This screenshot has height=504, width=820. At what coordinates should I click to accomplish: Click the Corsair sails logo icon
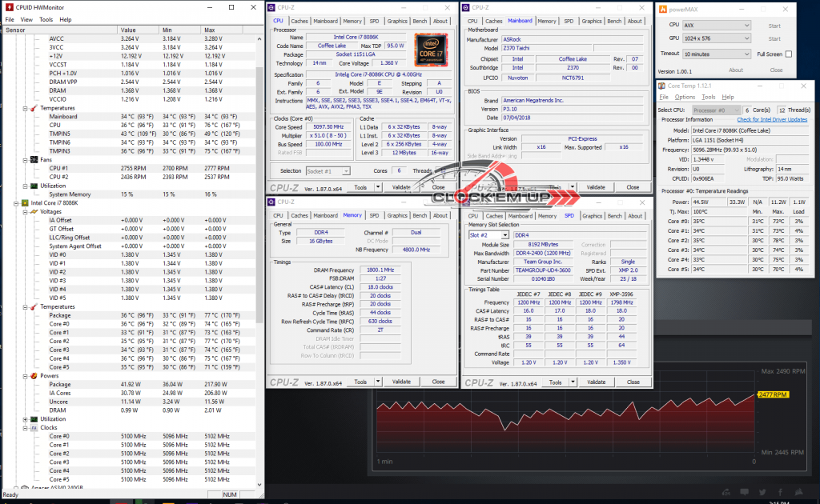798,492
